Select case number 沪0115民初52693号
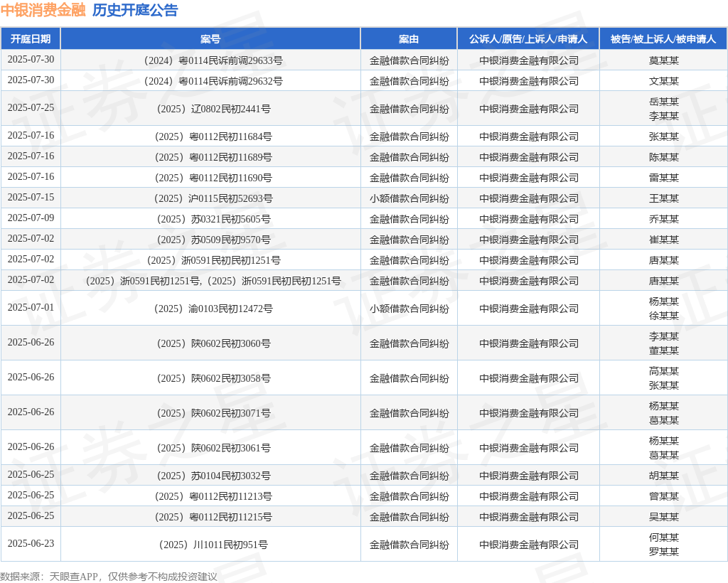Screen dimensions: 728x583 click(213, 198)
